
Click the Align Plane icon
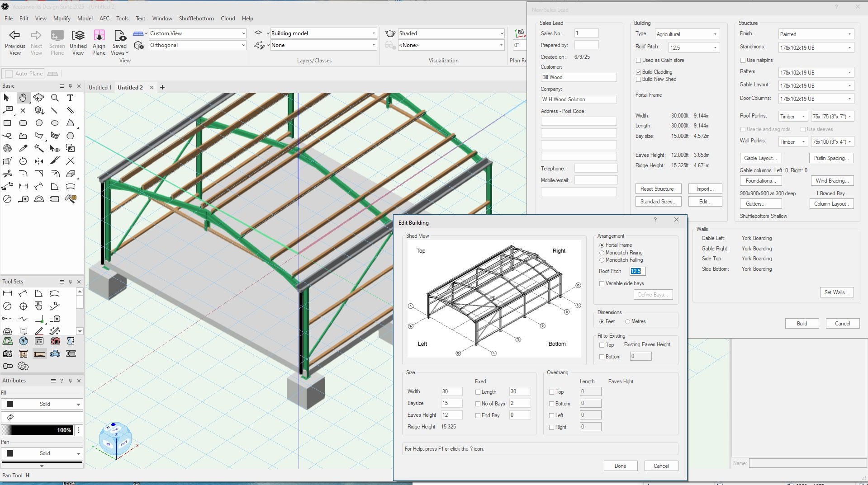99,35
